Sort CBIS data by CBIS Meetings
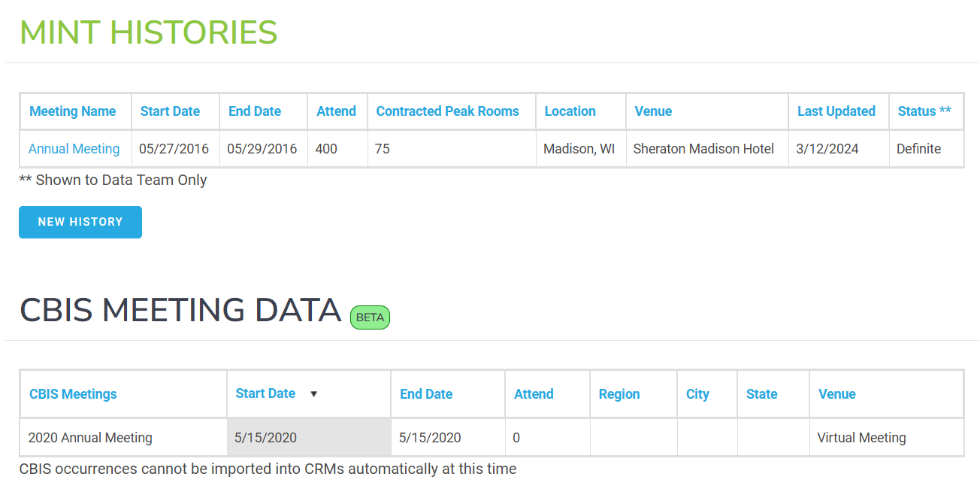 coord(73,394)
